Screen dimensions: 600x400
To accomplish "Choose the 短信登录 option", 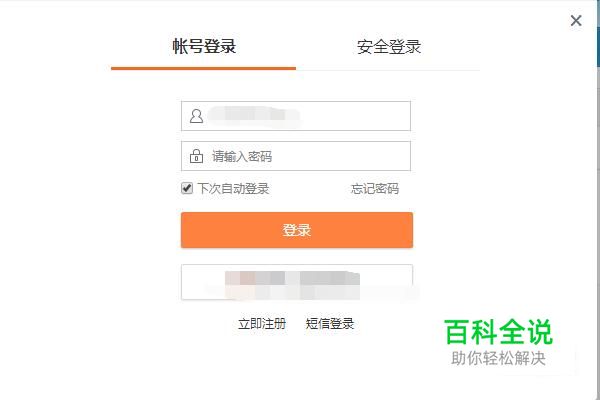I will pos(329,324).
